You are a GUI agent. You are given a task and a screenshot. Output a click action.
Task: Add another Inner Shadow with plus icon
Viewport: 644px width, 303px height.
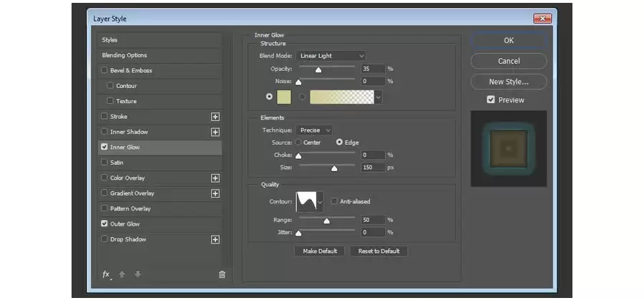(x=215, y=132)
